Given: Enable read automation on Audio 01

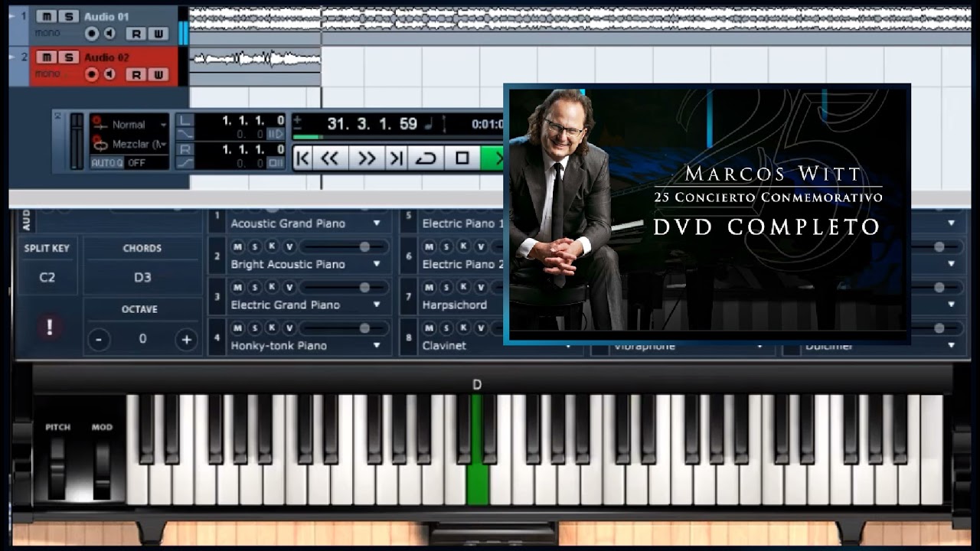Looking at the screenshot, I should (x=136, y=33).
